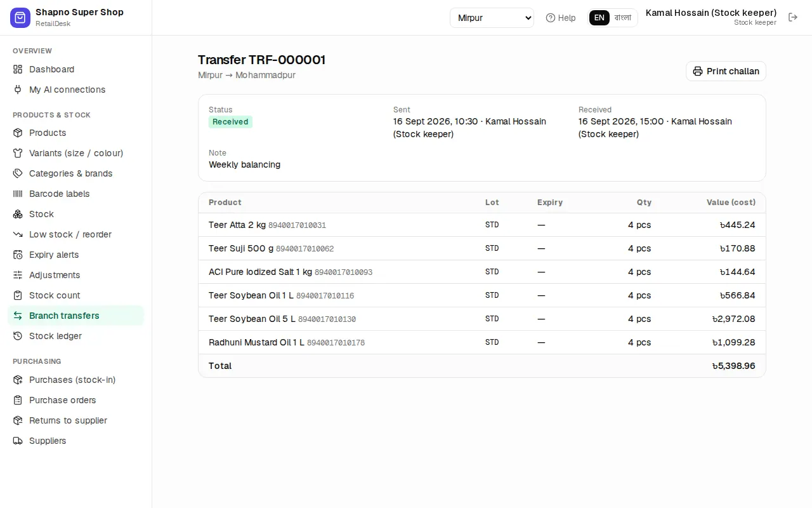Click the Transfer TRF-000001 heading
The image size is (812, 508).
261,60
